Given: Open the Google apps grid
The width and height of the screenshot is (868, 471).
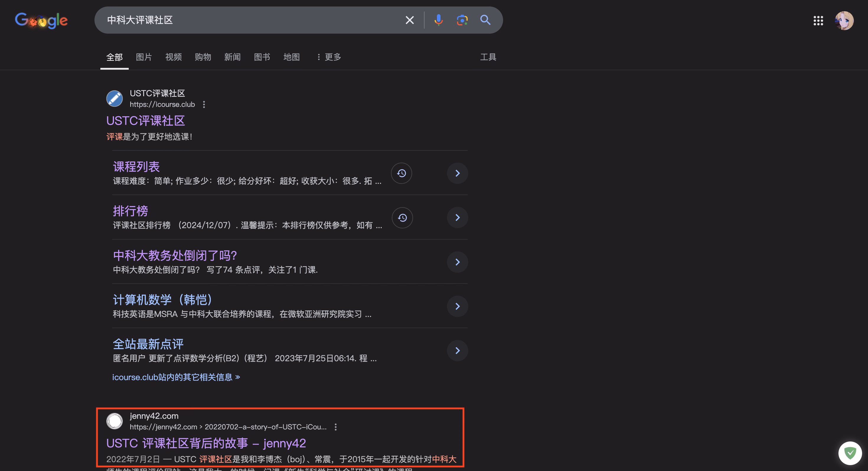Looking at the screenshot, I should coord(818,21).
